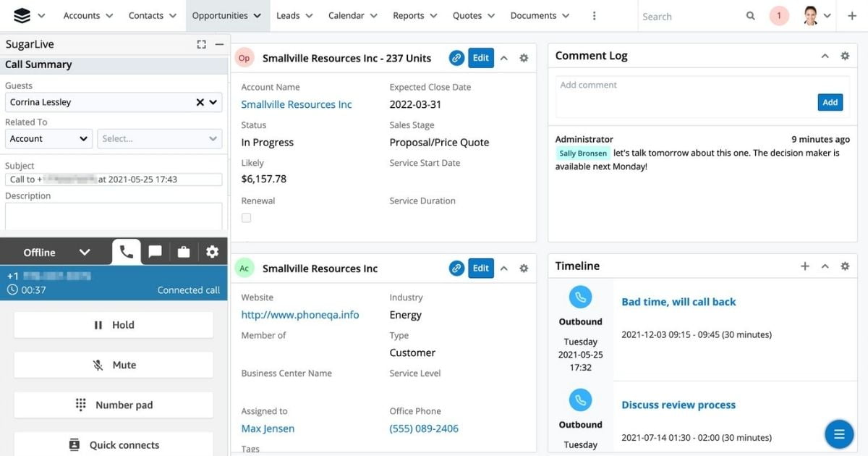
Task: Navigate to Quotes module
Action: tap(467, 15)
